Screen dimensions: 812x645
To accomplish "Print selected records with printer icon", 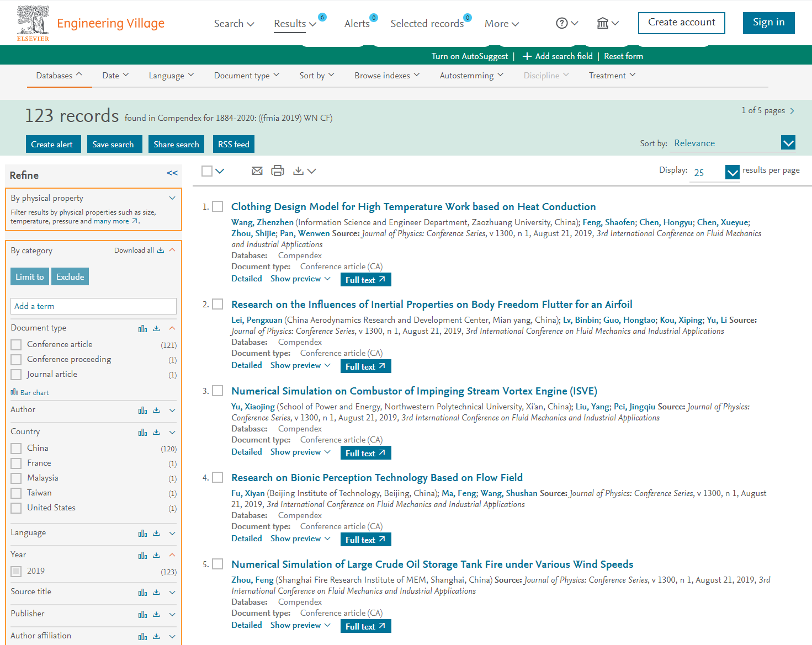I will 278,171.
